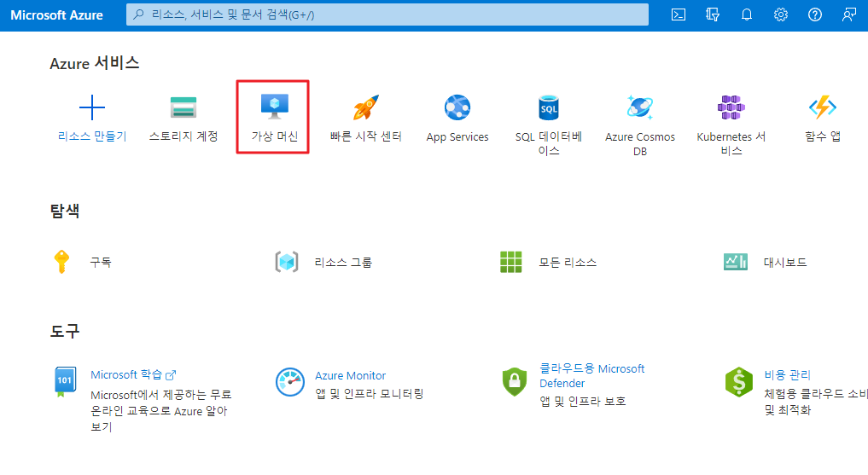This screenshot has height=475, width=868.
Task: Open the 빠른 시작 센터 rocket icon
Action: coord(366,107)
